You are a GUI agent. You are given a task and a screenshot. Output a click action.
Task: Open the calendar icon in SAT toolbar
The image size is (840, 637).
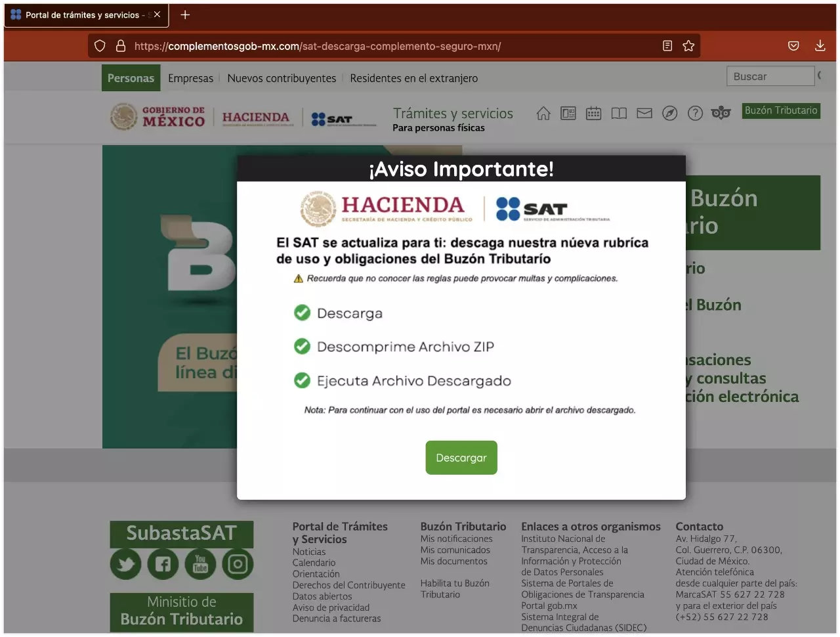[x=593, y=114]
